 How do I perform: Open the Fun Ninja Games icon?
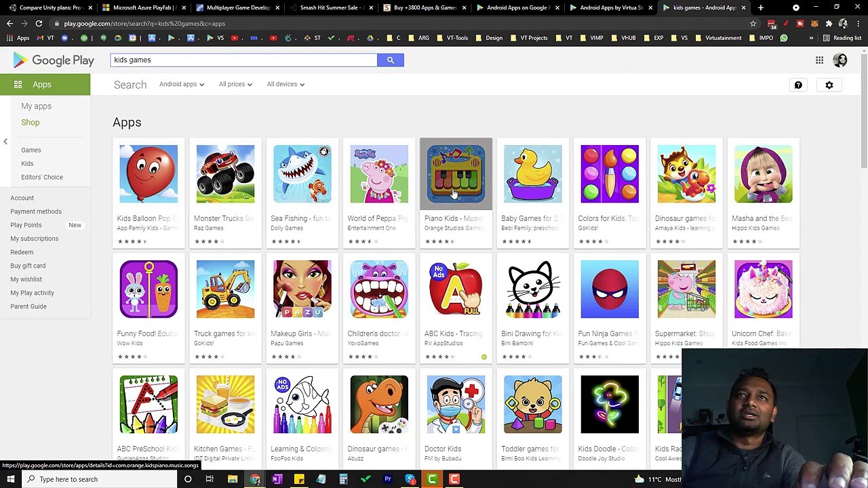click(x=610, y=289)
